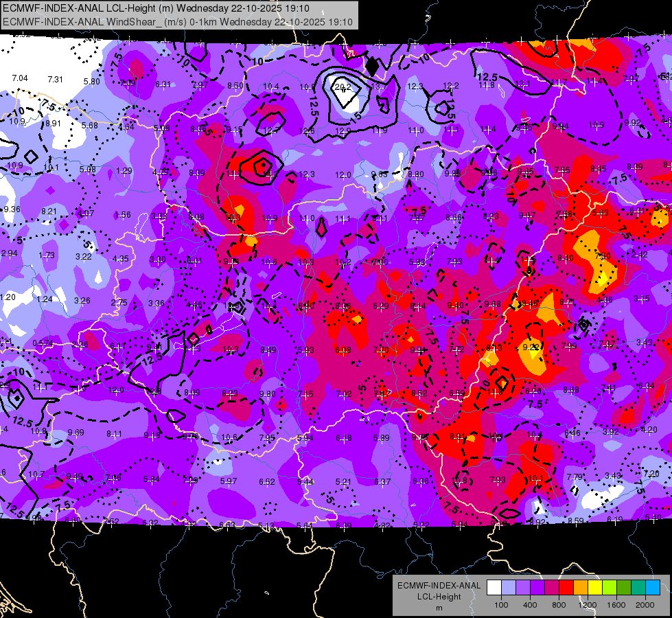The height and width of the screenshot is (618, 672).
Task: Click the 5.80 grid value
Action: (92, 82)
